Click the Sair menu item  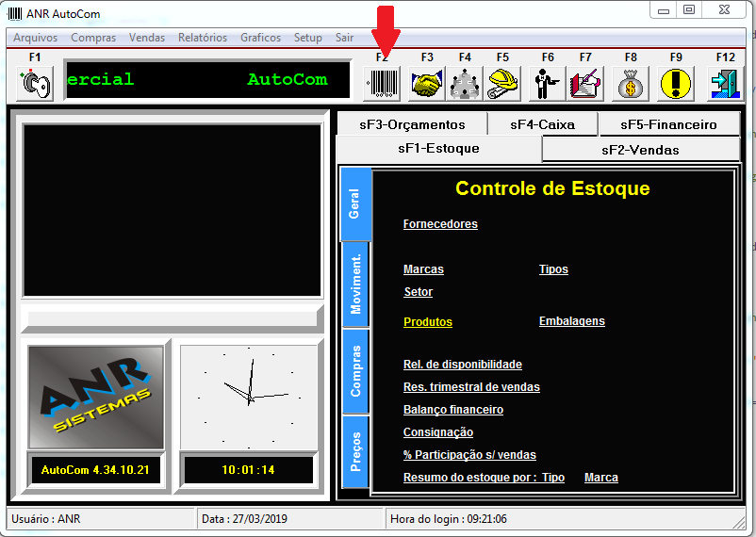pos(344,38)
